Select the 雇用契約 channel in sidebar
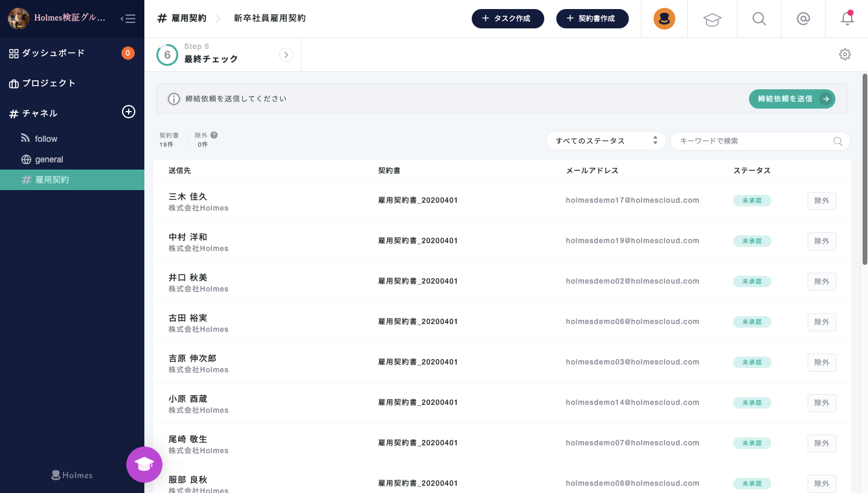 point(72,180)
